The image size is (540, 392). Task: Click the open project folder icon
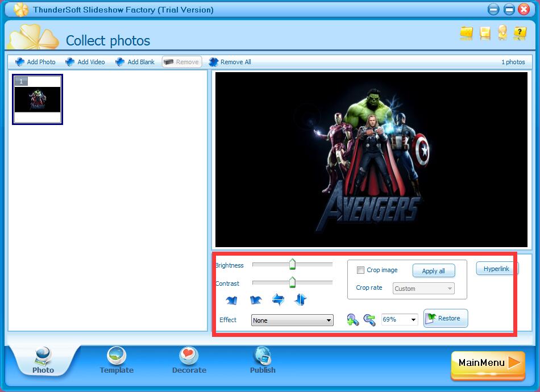[x=466, y=34]
